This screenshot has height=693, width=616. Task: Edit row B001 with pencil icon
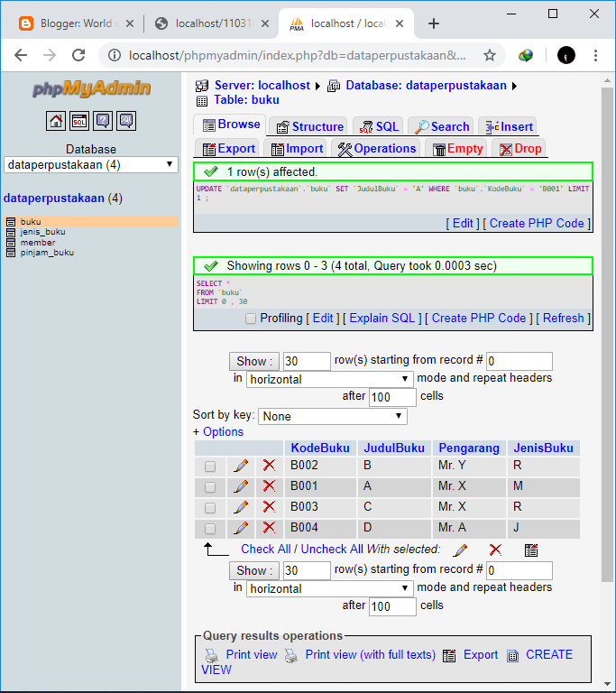tap(241, 486)
